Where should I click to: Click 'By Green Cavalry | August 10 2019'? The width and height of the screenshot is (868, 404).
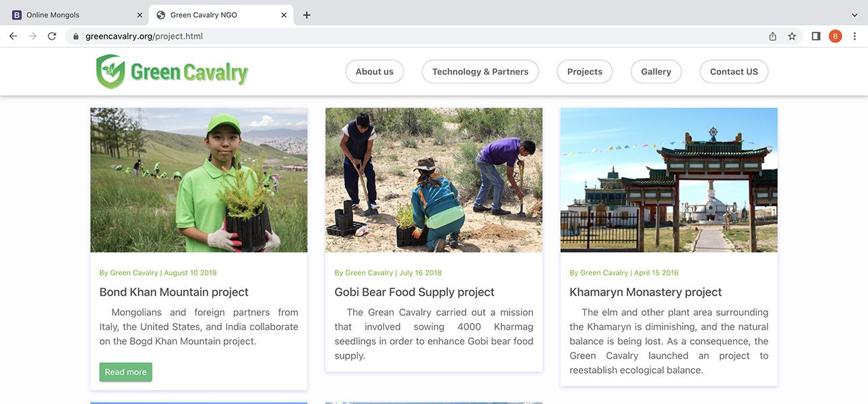click(x=158, y=273)
